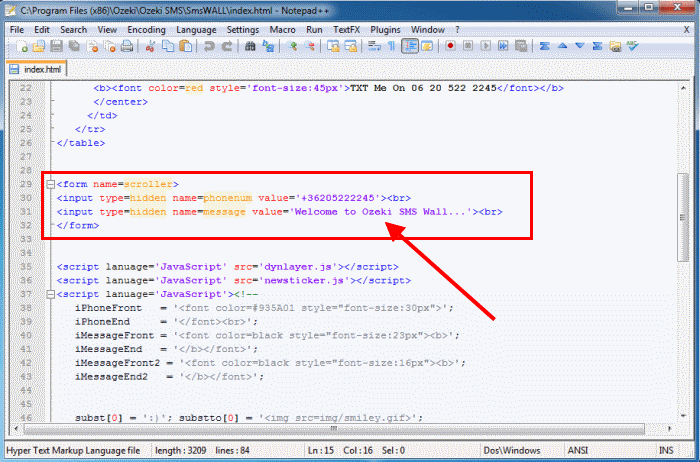
Task: Click the Close All toolbar icon
Action: tap(110, 46)
